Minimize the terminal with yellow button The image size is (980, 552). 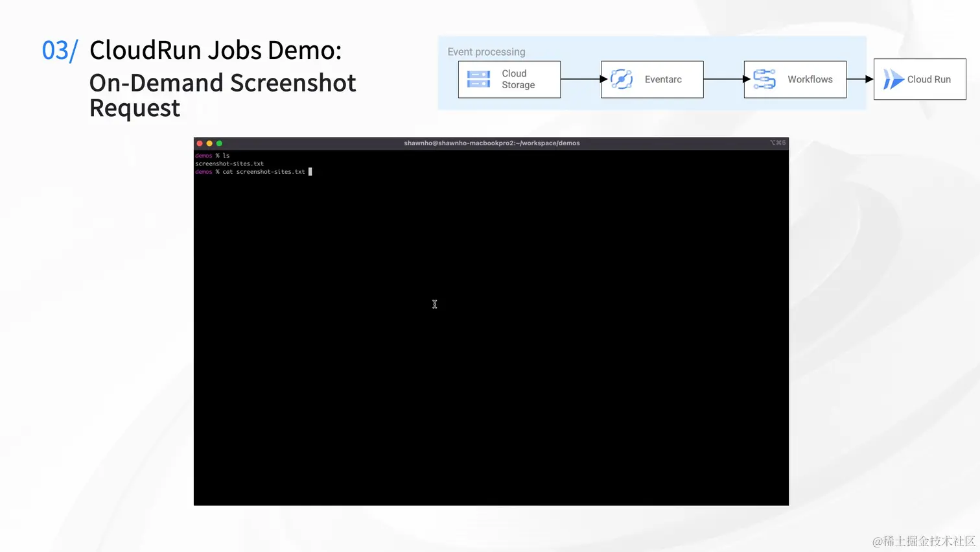[209, 143]
